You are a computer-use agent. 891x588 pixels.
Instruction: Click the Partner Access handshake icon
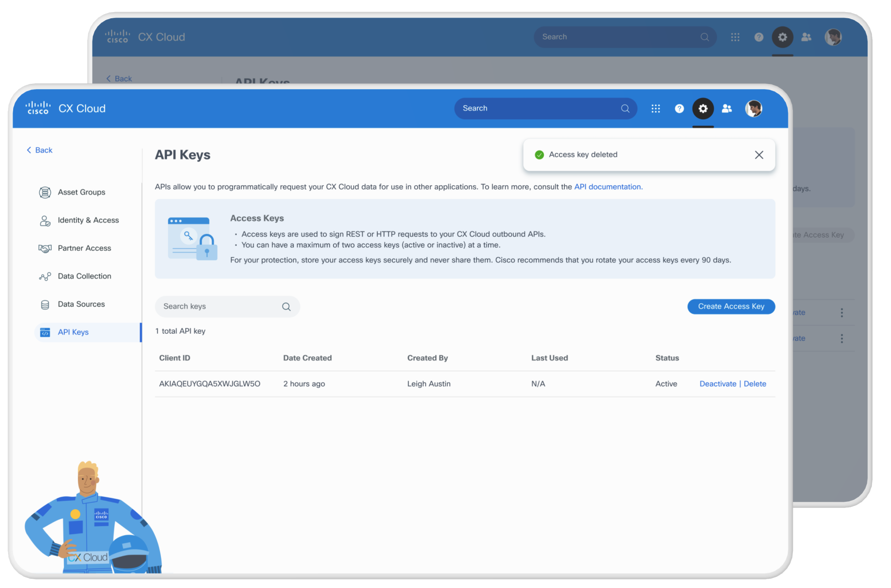click(45, 249)
